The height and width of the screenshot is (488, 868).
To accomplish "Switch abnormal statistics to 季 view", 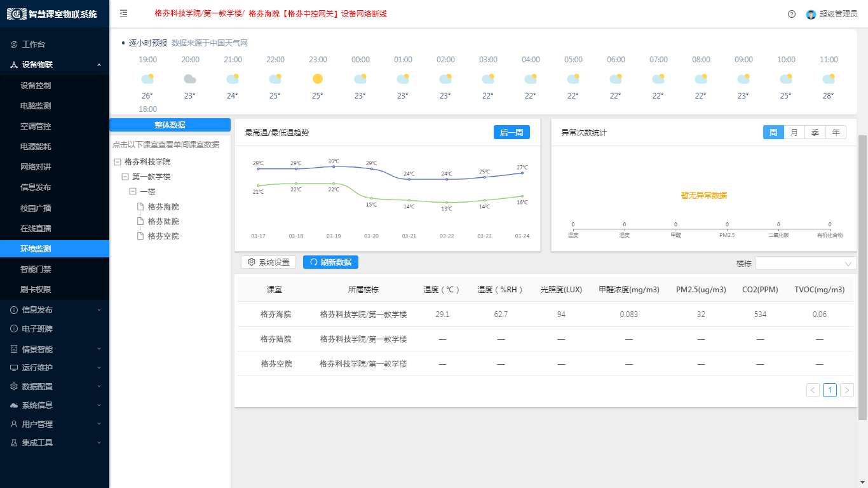I will tap(815, 132).
